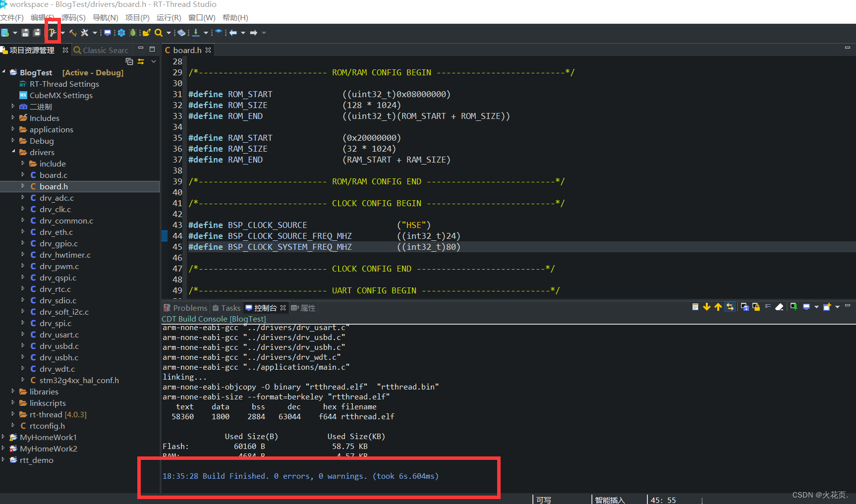Screen dimensions: 856x504
Task: Open the Search icon dropdown arrow
Action: (x=169, y=33)
